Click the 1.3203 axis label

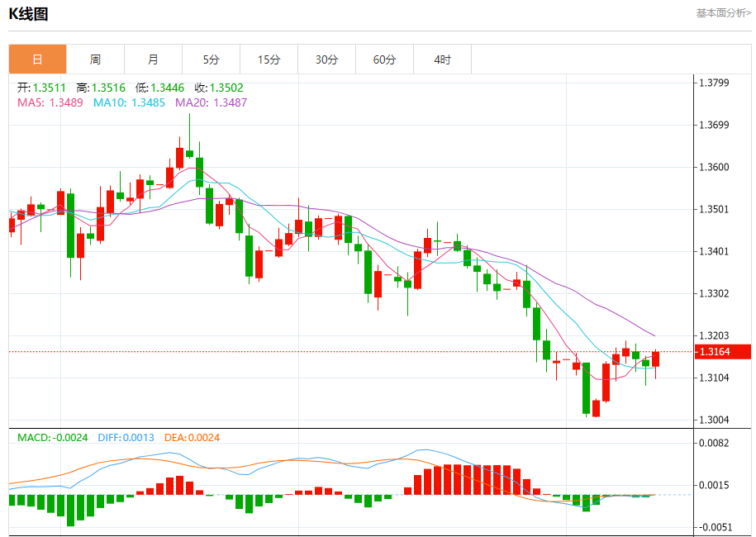click(714, 335)
